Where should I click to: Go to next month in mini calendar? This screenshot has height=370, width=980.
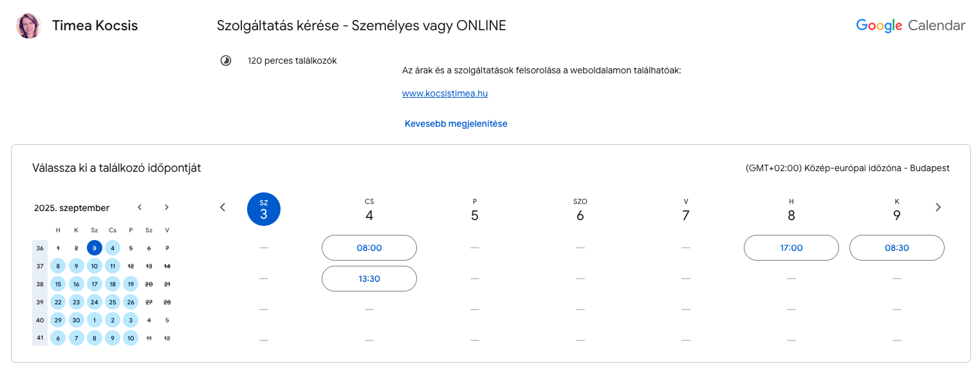(167, 207)
